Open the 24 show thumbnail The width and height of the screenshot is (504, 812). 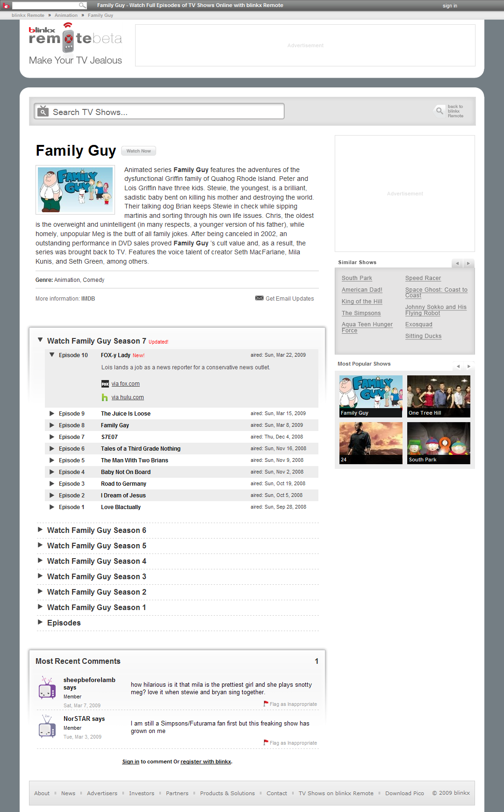coord(371,443)
